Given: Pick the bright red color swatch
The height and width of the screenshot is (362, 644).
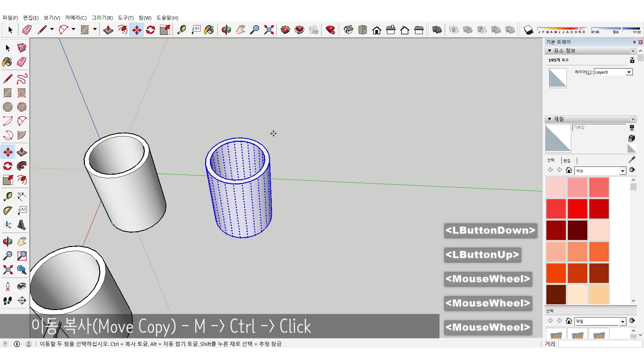Looking at the screenshot, I should [x=577, y=208].
